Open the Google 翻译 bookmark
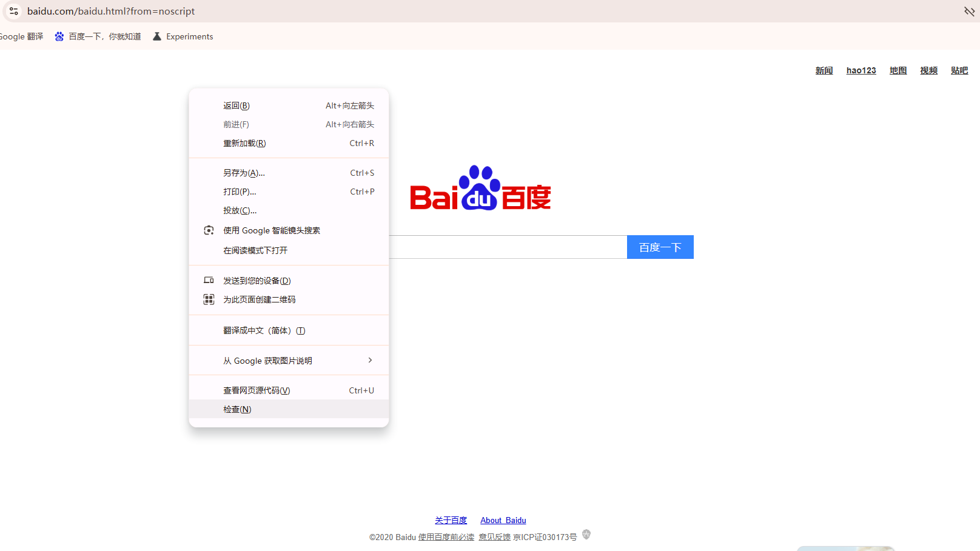Screen dimensions: 980x551 click(22, 36)
